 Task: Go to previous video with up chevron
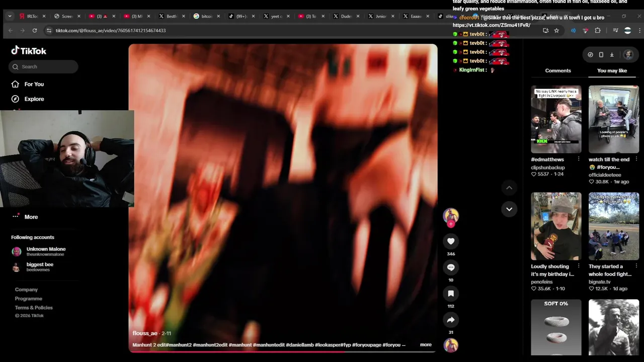coord(509,188)
